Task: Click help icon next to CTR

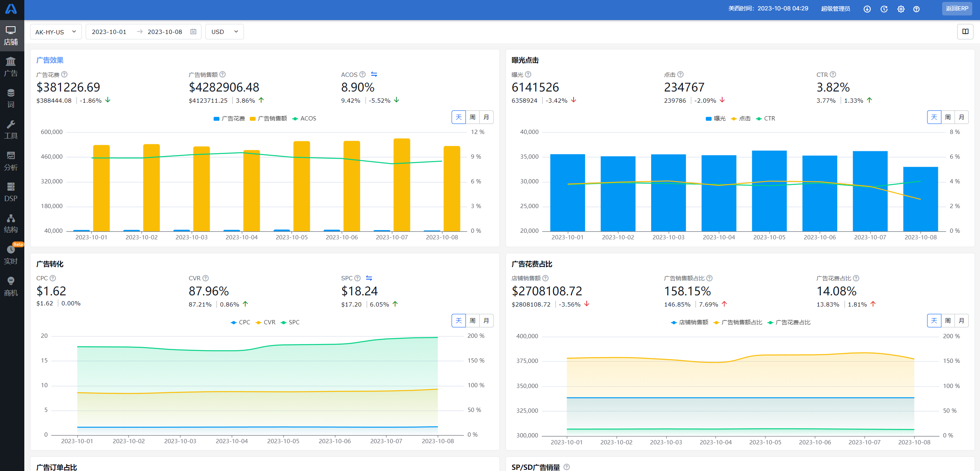Action: (x=833, y=74)
